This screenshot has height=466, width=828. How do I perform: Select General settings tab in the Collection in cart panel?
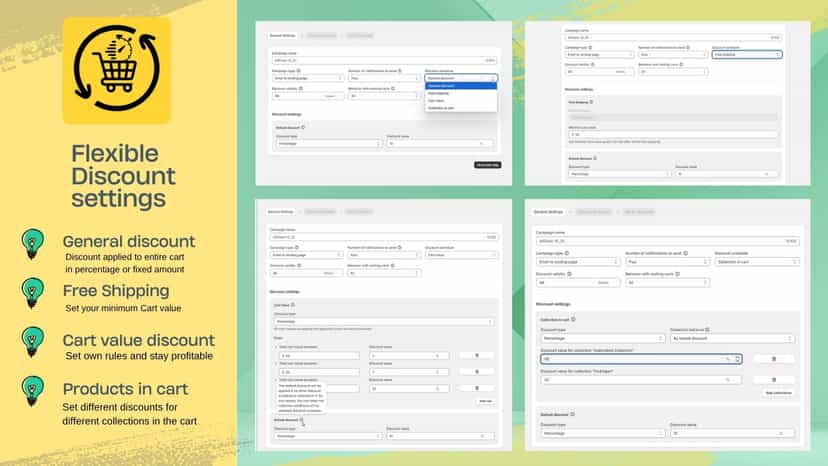[548, 212]
